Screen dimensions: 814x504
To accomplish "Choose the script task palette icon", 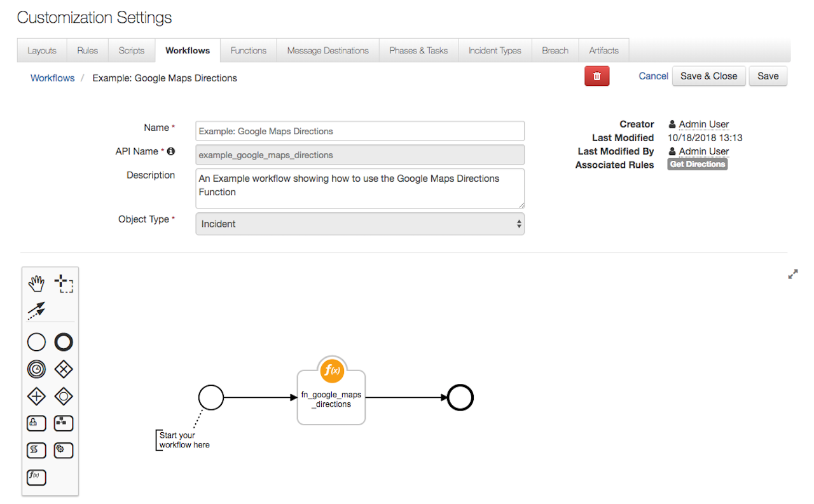I will (x=37, y=450).
